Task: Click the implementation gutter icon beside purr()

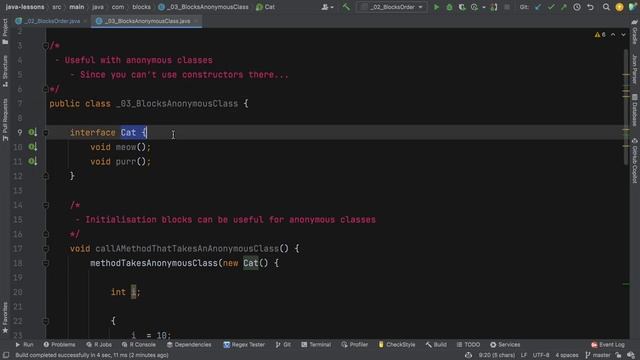Action: point(33,162)
